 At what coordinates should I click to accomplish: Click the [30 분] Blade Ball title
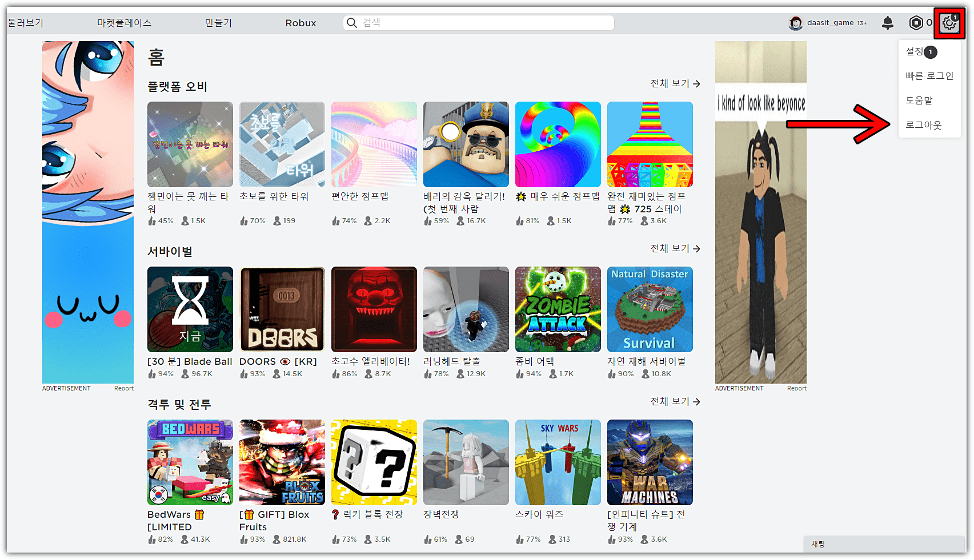[190, 361]
